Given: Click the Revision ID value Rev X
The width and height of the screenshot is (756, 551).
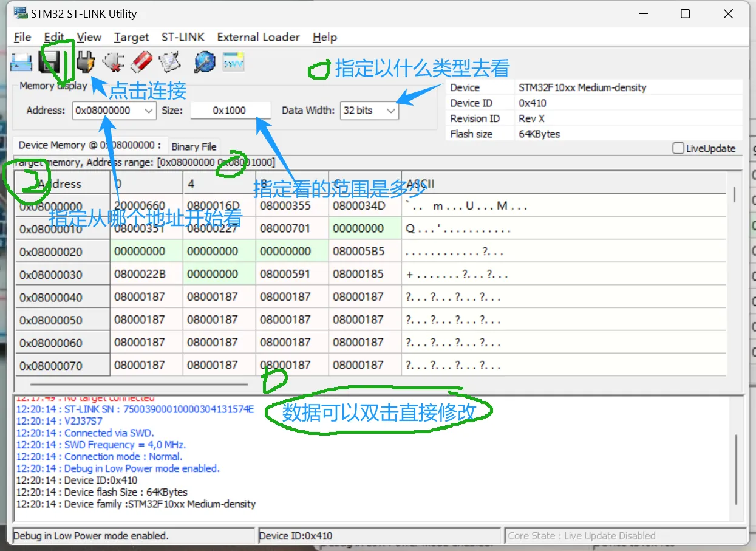Looking at the screenshot, I should tap(531, 118).
